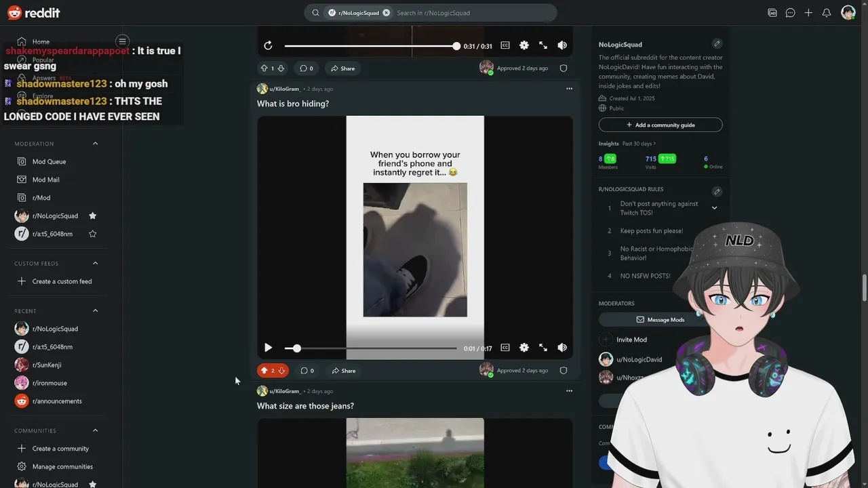This screenshot has width=868, height=488.
Task: Open options menu for What is bro hiding post
Action: pos(569,89)
